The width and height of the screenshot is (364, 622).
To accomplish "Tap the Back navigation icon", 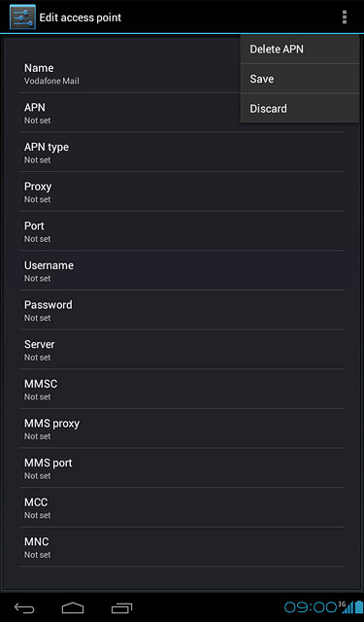I will pos(24,607).
